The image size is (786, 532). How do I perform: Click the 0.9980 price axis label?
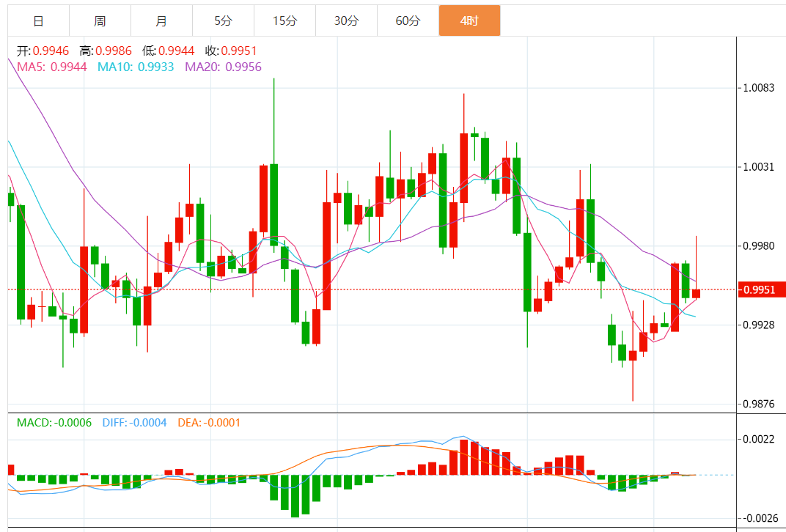[759, 246]
